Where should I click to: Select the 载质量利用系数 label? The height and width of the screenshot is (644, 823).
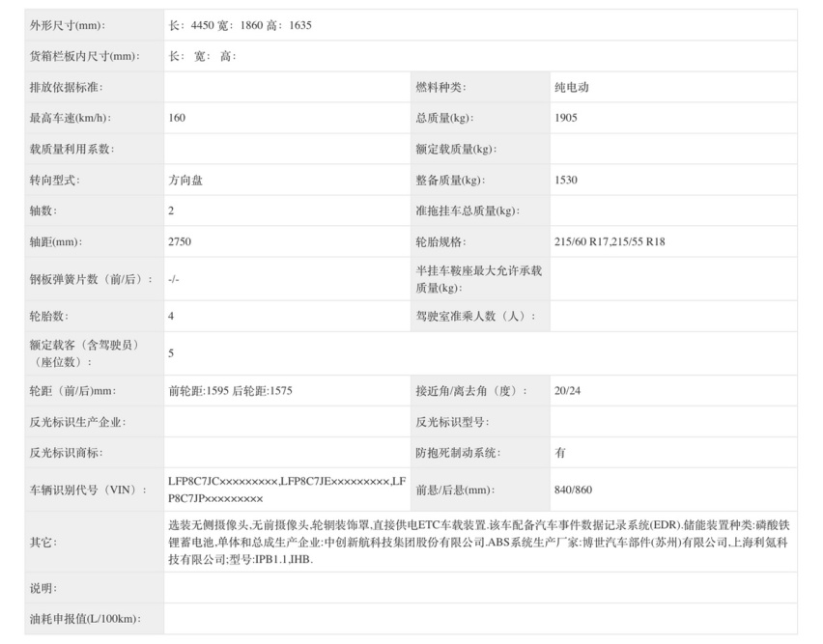pyautogui.click(x=71, y=149)
